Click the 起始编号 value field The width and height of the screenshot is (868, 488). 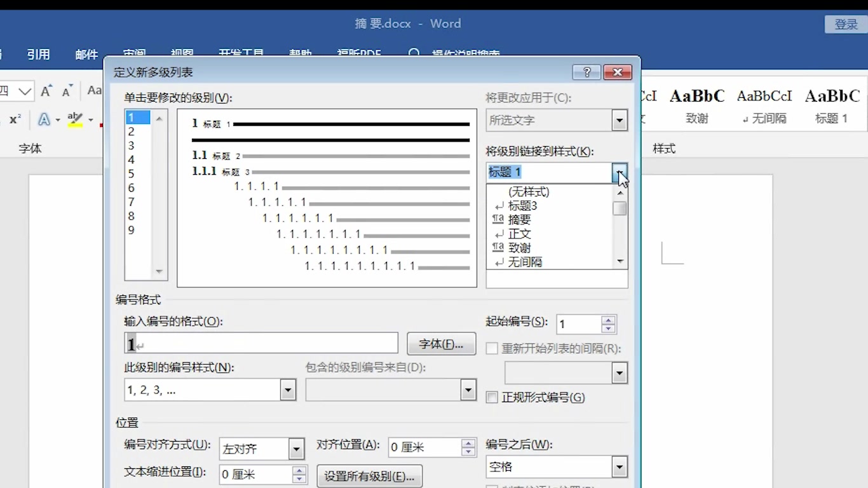(578, 325)
